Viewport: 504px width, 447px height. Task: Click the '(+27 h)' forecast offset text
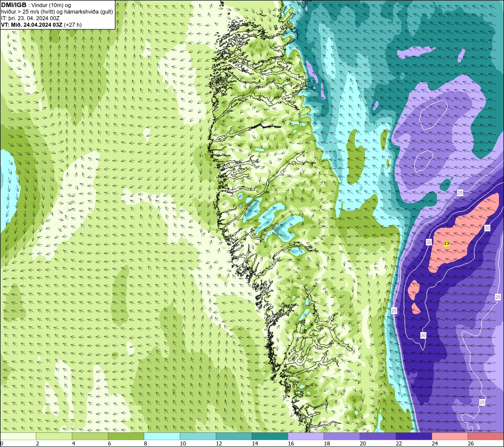click(73, 25)
